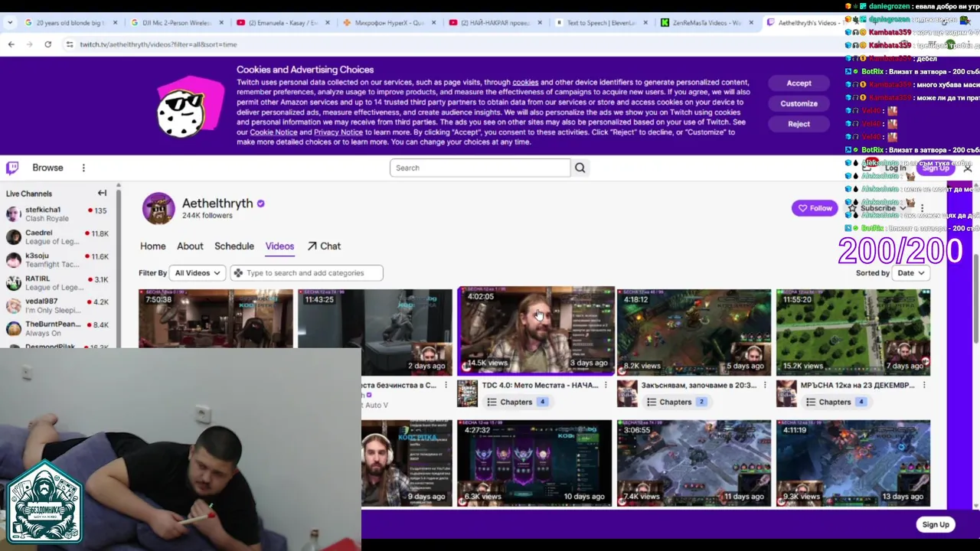Click Caedrel avatar in Live Channels
Image resolution: width=980 pixels, height=551 pixels.
(13, 237)
